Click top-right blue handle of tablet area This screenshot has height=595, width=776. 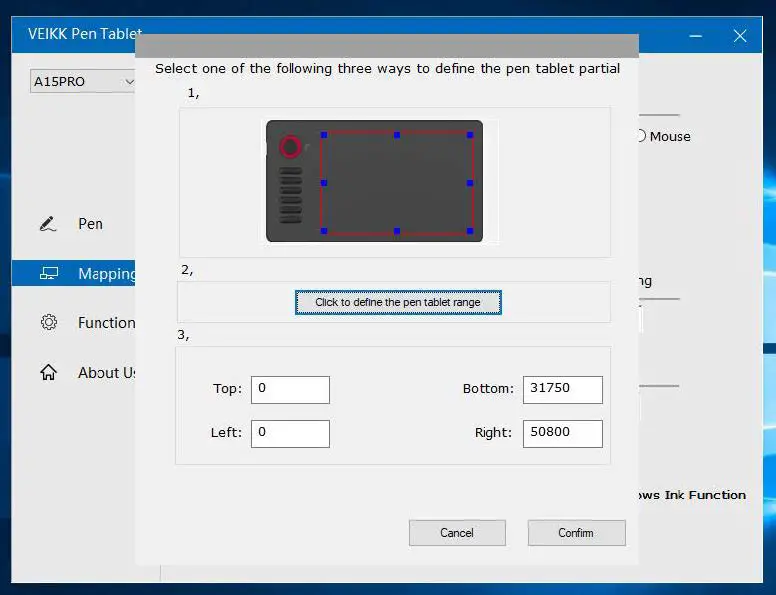click(470, 135)
